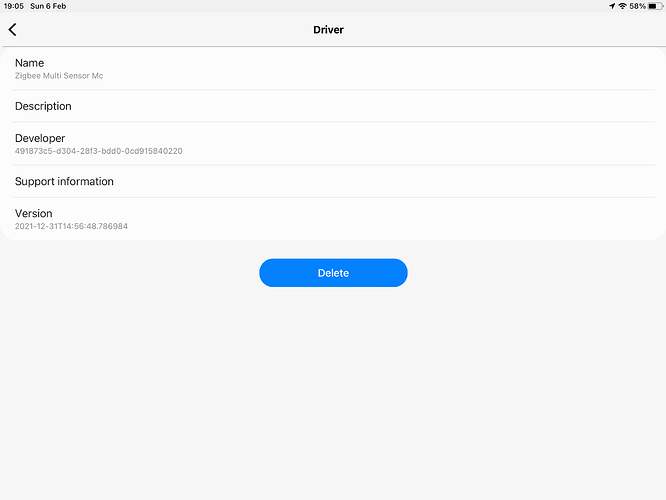Tap the location arrow status icon
Viewport: 666px width, 500px height.
[x=612, y=6]
